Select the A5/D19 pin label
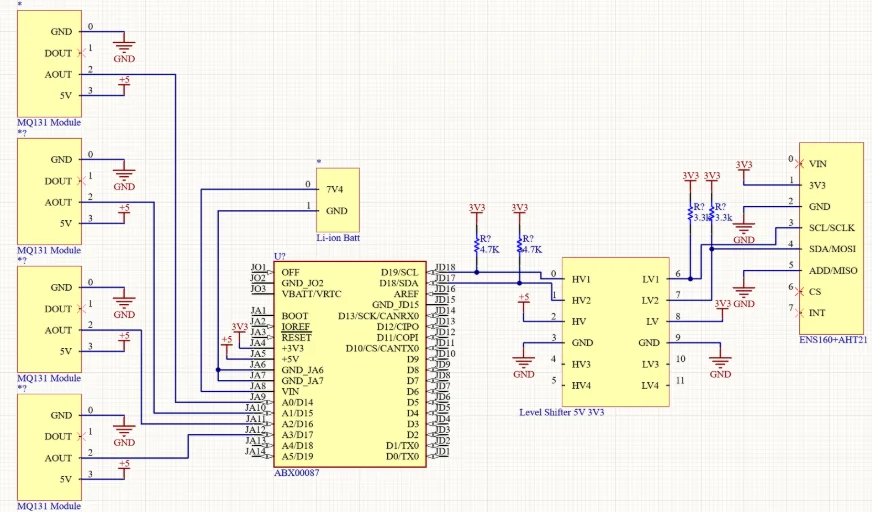This screenshot has width=872, height=512. point(298,456)
